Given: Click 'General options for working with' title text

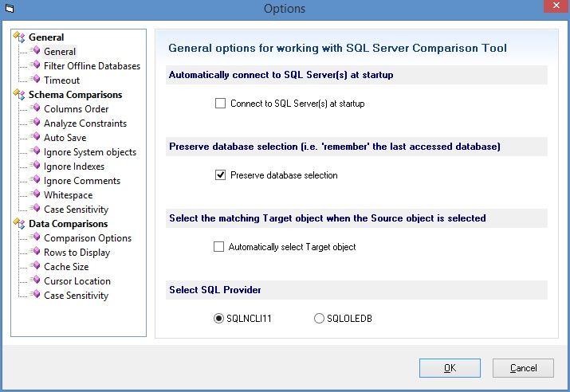Looking at the screenshot, I should [x=337, y=48].
